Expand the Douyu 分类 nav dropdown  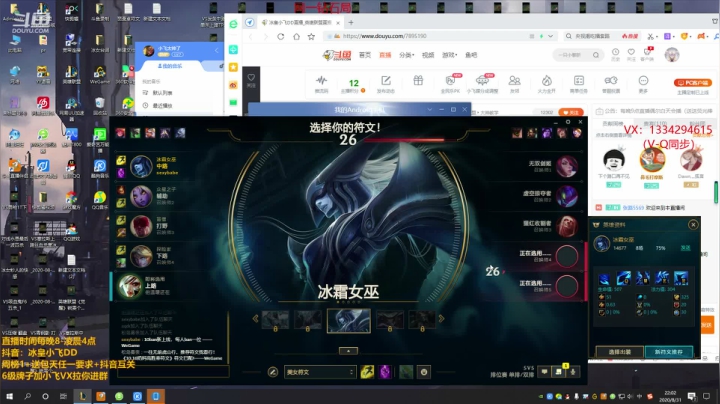click(406, 55)
